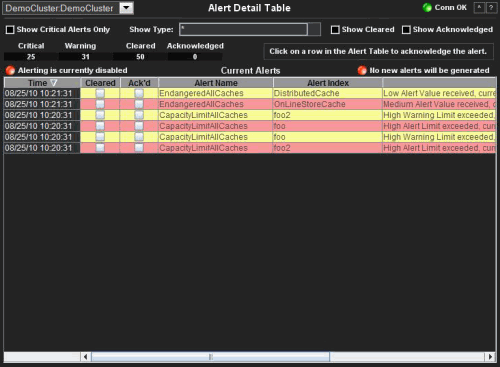Click the Show Type text field
The width and height of the screenshot is (500, 367).
[243, 29]
